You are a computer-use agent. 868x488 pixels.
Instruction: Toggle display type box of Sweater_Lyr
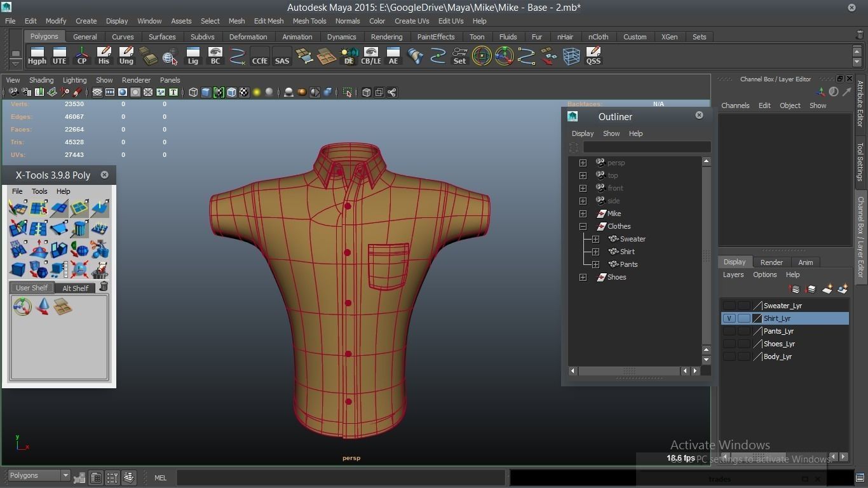click(x=743, y=306)
